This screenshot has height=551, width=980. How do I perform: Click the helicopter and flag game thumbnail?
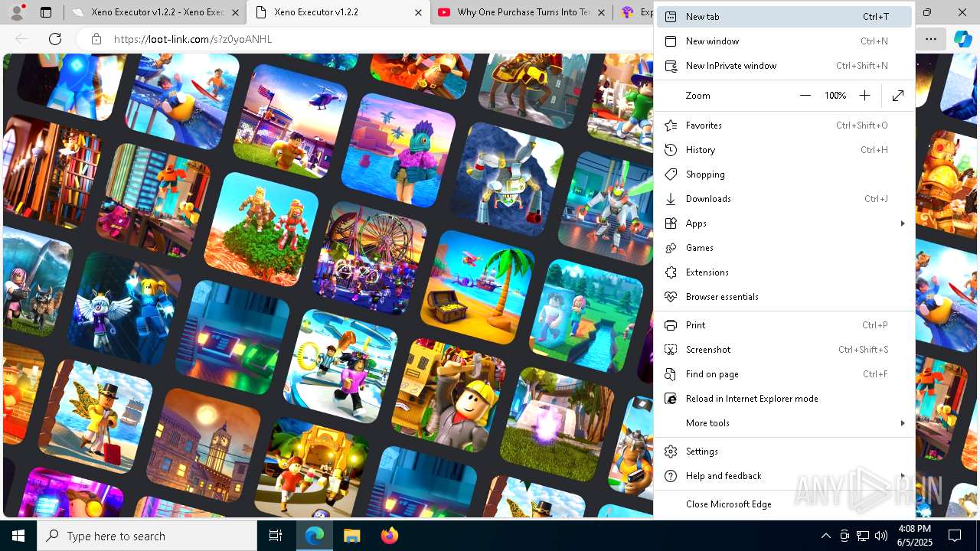click(290, 122)
